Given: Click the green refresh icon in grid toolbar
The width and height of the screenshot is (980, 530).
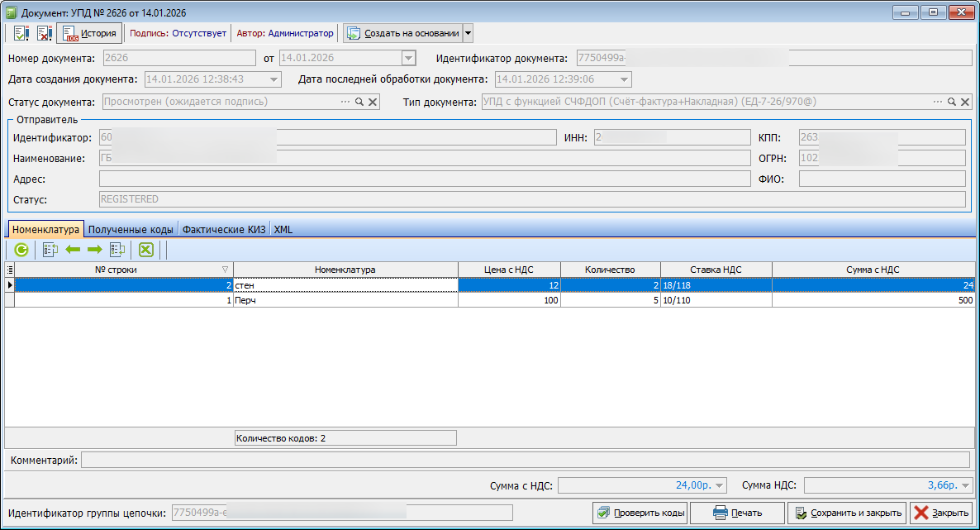Looking at the screenshot, I should click(x=21, y=249).
